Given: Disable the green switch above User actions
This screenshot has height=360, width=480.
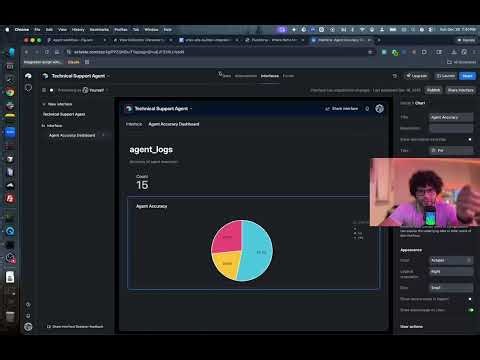Looking at the screenshot, I should [470, 310].
